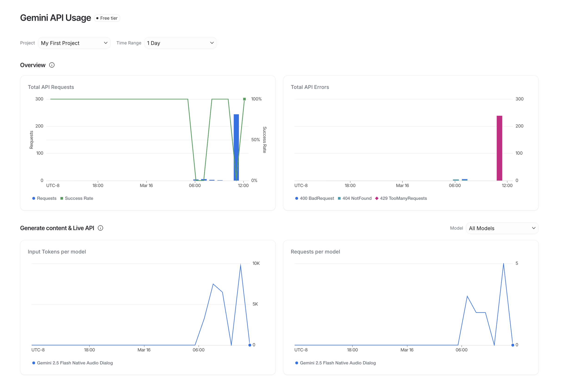Viewport: 588px width, 388px height.
Task: Click green Success Rate end marker
Action: (x=244, y=99)
